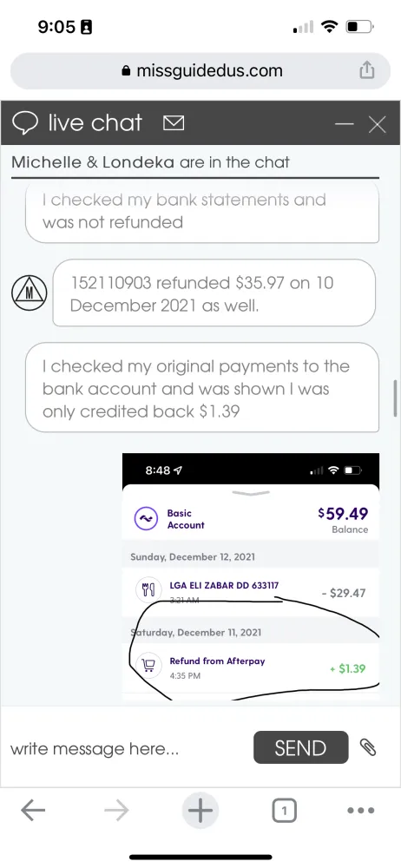Minimize the live chat window
401x868 pixels.
pyautogui.click(x=344, y=124)
